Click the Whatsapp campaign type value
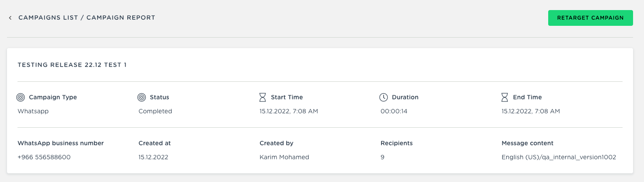This screenshot has width=644, height=182. pyautogui.click(x=33, y=111)
